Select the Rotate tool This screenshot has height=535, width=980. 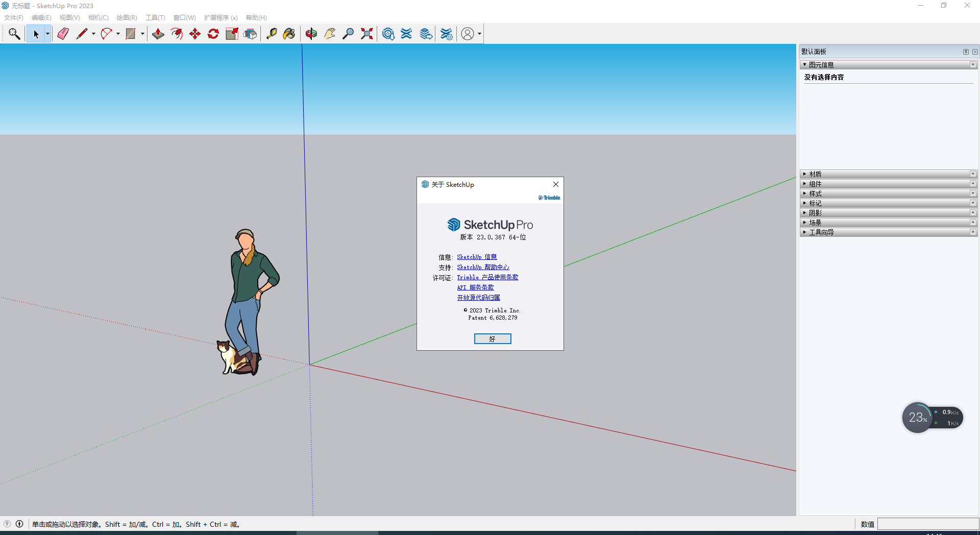coord(213,34)
